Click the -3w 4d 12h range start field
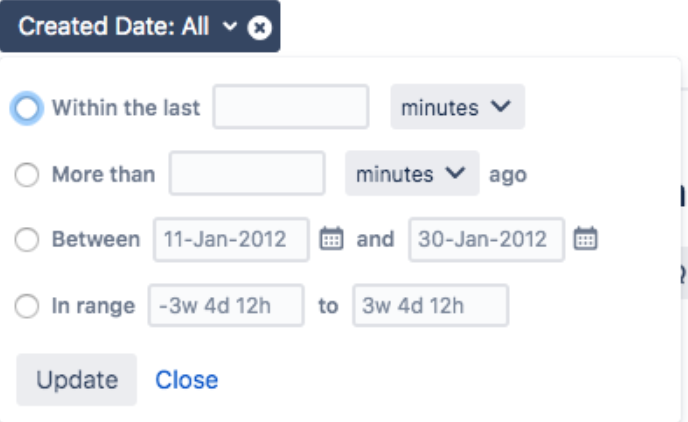The width and height of the screenshot is (688, 422). pos(226,305)
